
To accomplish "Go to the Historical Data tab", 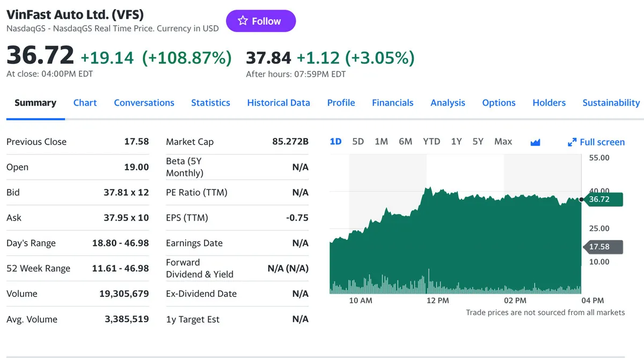I will point(279,103).
